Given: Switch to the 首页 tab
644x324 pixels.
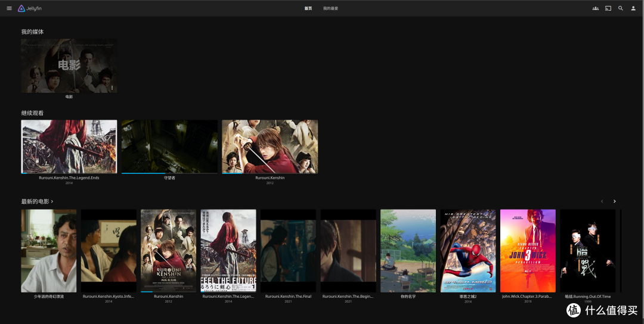Looking at the screenshot, I should point(308,8).
